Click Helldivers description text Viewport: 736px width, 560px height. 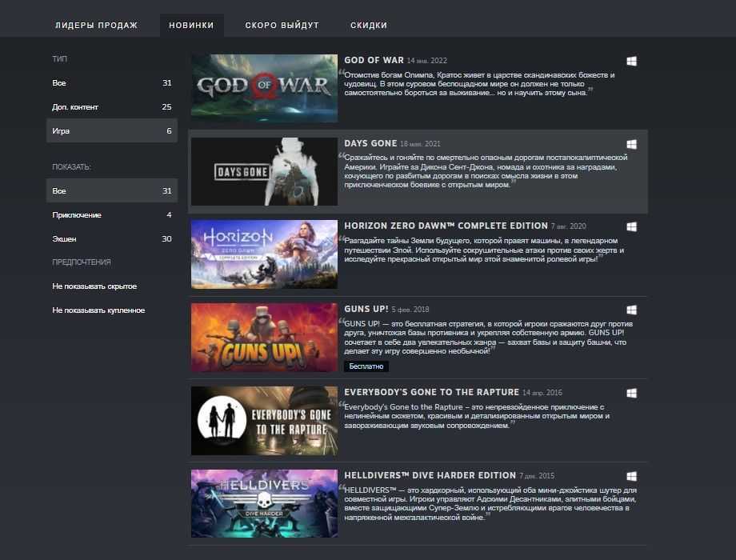pos(490,504)
